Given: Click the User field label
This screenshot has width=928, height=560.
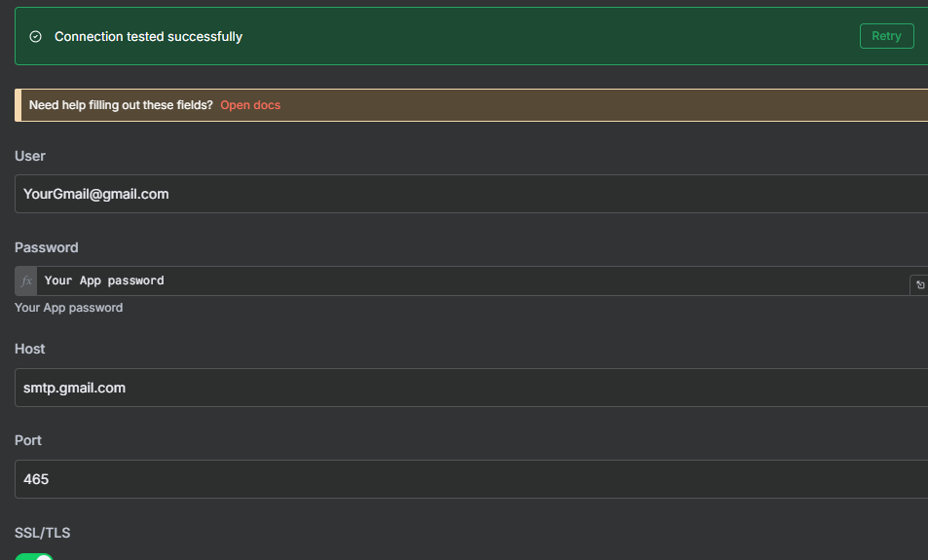Looking at the screenshot, I should (30, 156).
